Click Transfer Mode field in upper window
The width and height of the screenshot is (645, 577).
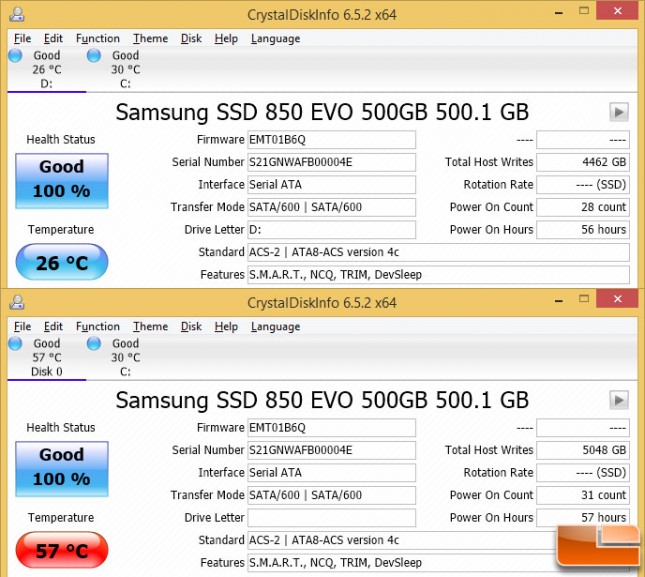[331, 207]
